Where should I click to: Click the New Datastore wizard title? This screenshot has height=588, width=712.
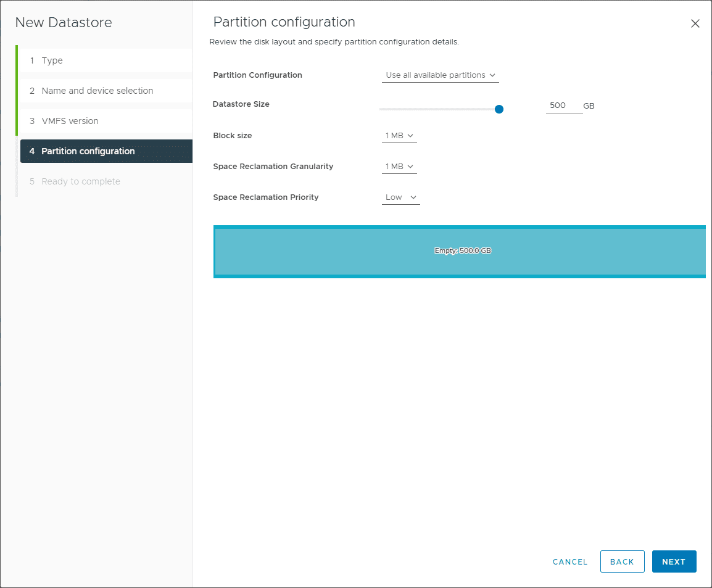(x=64, y=23)
